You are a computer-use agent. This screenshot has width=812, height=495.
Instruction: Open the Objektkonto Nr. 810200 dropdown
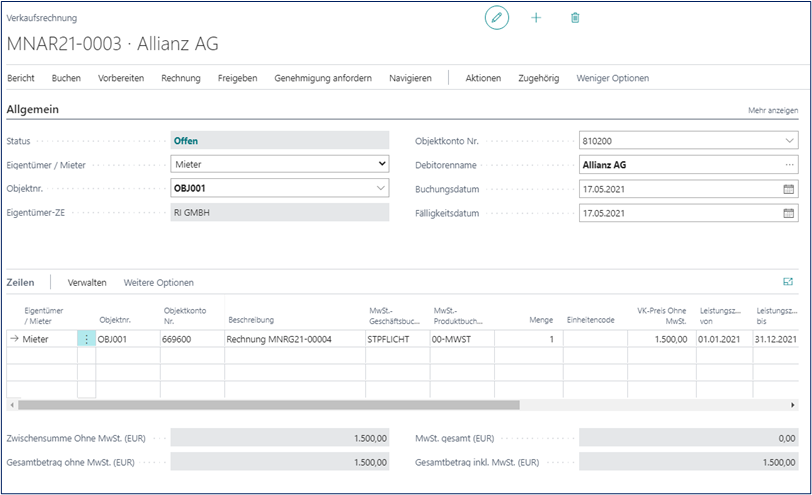coord(789,140)
